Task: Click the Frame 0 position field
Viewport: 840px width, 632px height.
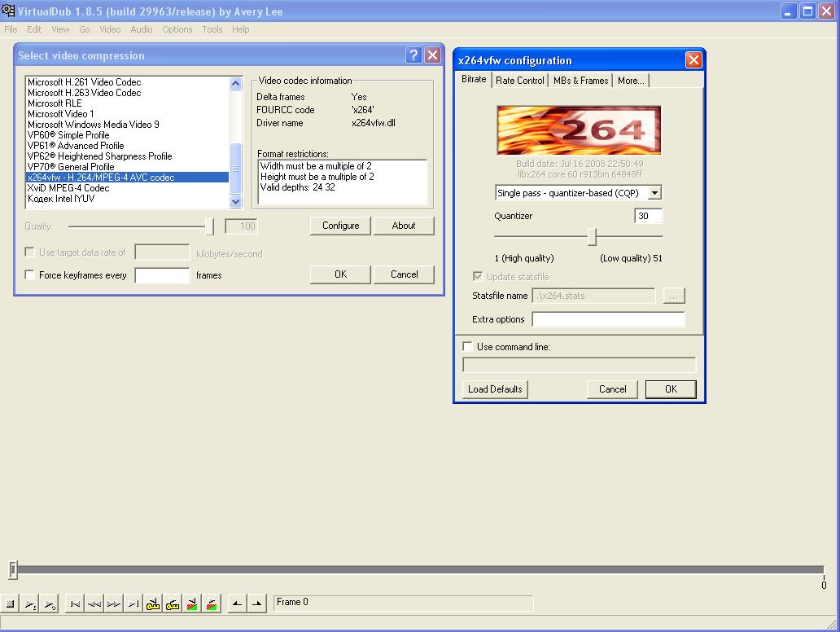Action: tap(404, 603)
